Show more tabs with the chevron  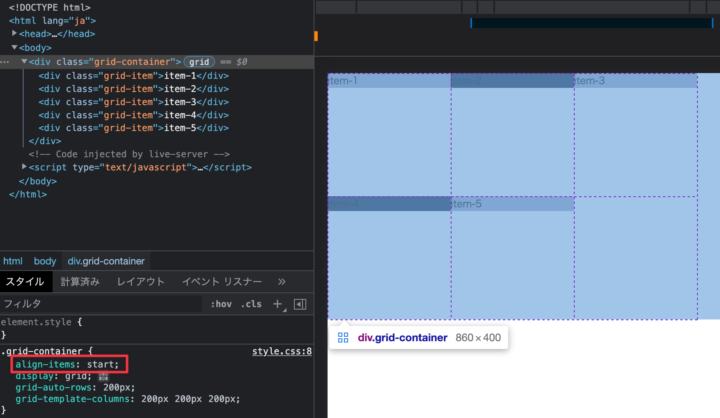tap(281, 282)
